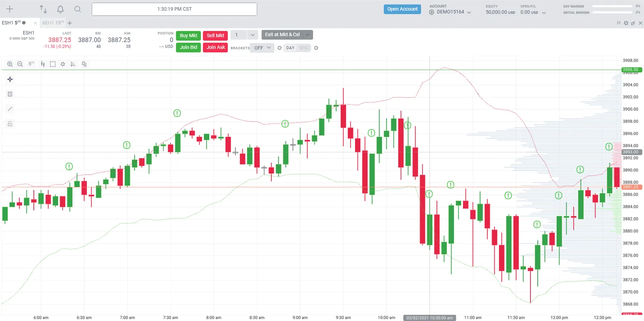Open the chart settings gear
This screenshot has height=321, width=644.
click(63, 64)
